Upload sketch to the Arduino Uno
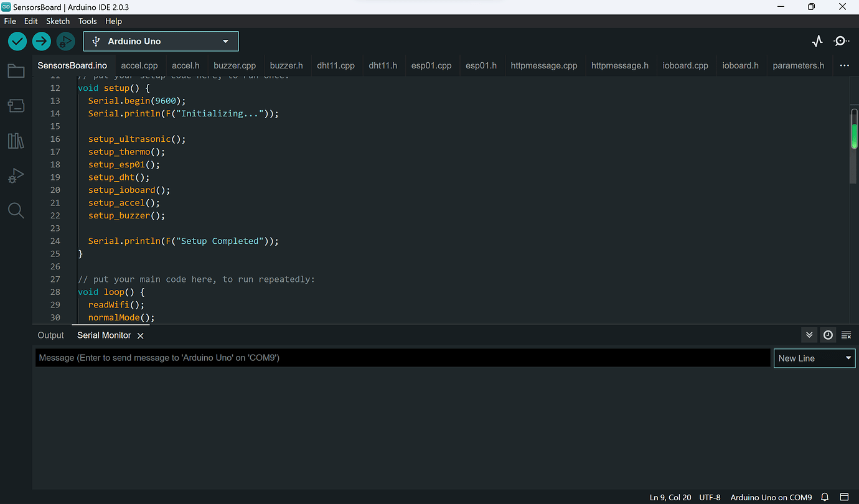The height and width of the screenshot is (504, 859). tap(41, 41)
